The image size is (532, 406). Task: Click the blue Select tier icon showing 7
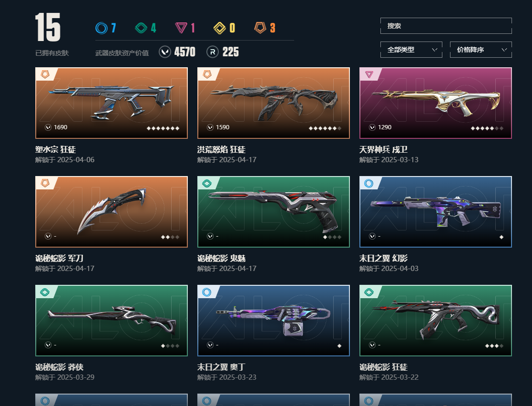(101, 28)
